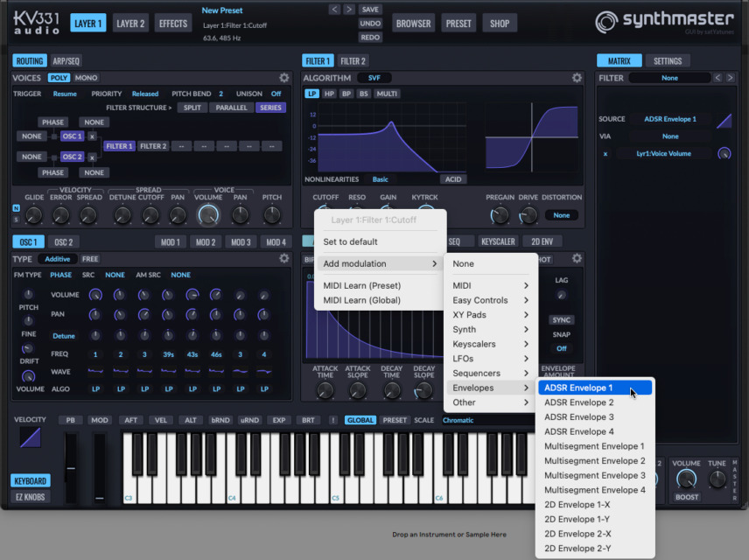Click the Decay Time knob
Viewport: 749px width, 560px height.
392,391
